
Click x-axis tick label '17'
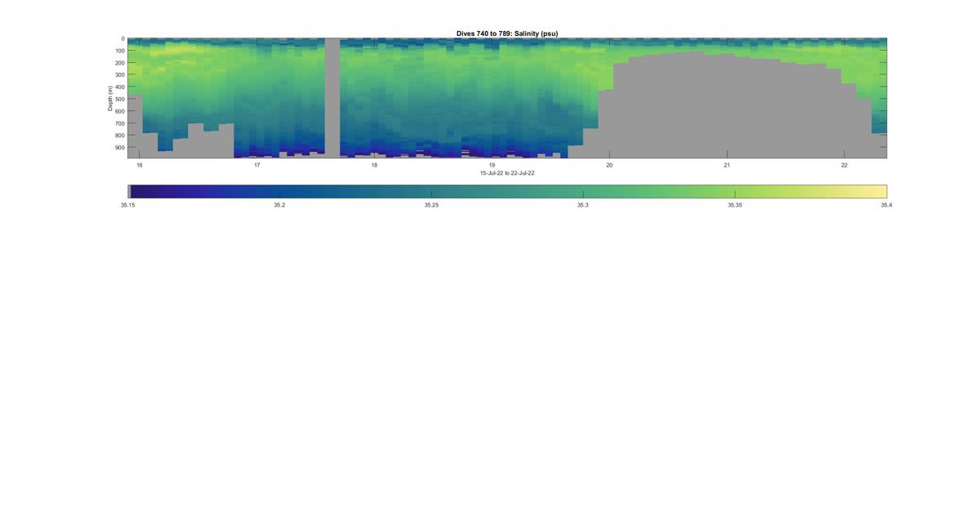coord(257,165)
